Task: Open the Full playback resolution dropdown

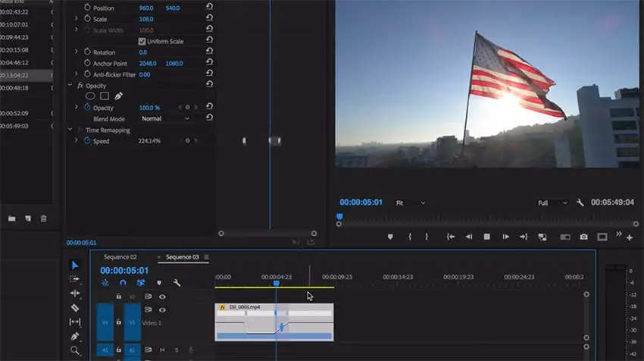Action: click(552, 202)
